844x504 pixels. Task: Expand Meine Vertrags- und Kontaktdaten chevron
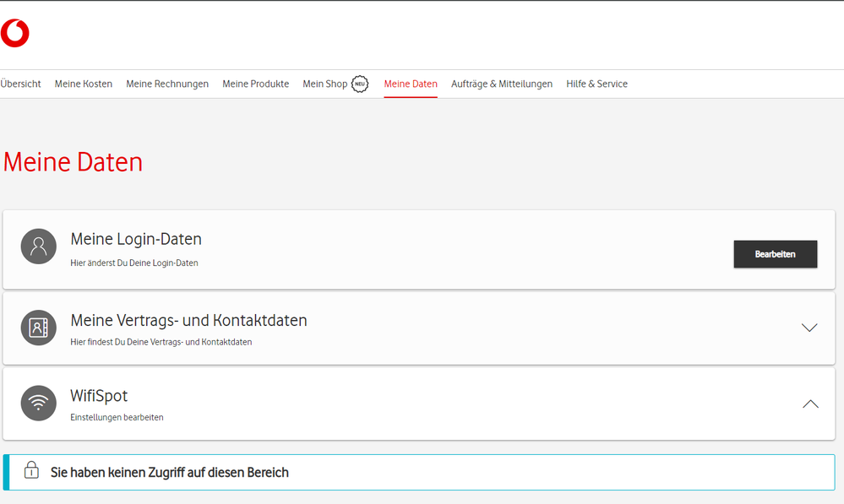[809, 328]
